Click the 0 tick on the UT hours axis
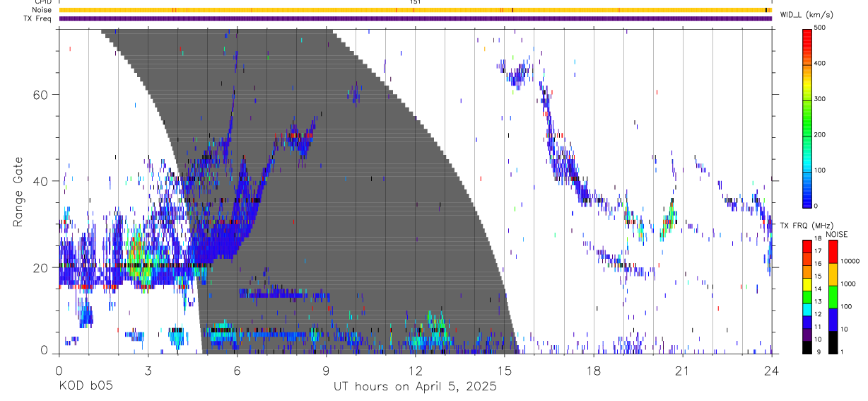This screenshot has height=401, width=868. pos(59,371)
